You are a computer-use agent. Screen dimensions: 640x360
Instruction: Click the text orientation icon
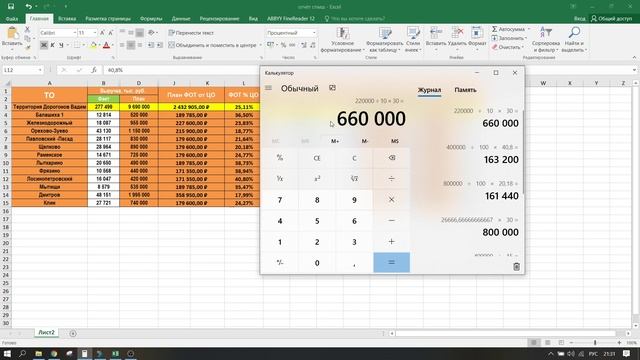[x=151, y=33]
